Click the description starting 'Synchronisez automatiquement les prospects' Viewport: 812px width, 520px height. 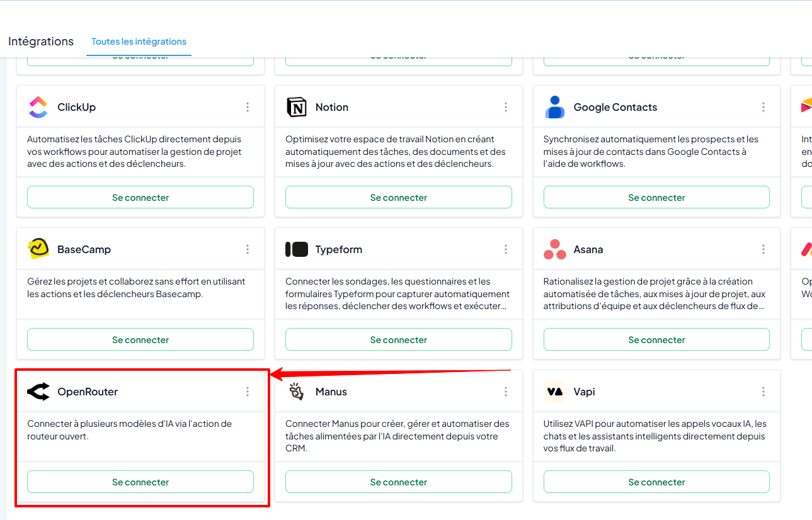(x=651, y=151)
